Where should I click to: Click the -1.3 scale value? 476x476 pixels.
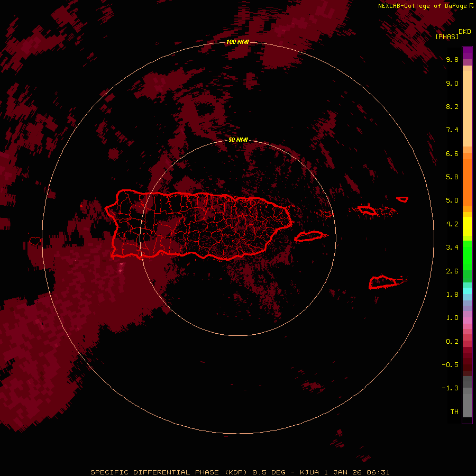(x=450, y=388)
